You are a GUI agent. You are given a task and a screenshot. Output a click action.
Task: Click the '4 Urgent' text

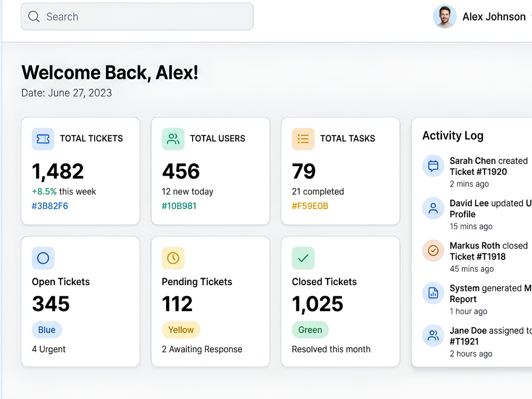[48, 349]
